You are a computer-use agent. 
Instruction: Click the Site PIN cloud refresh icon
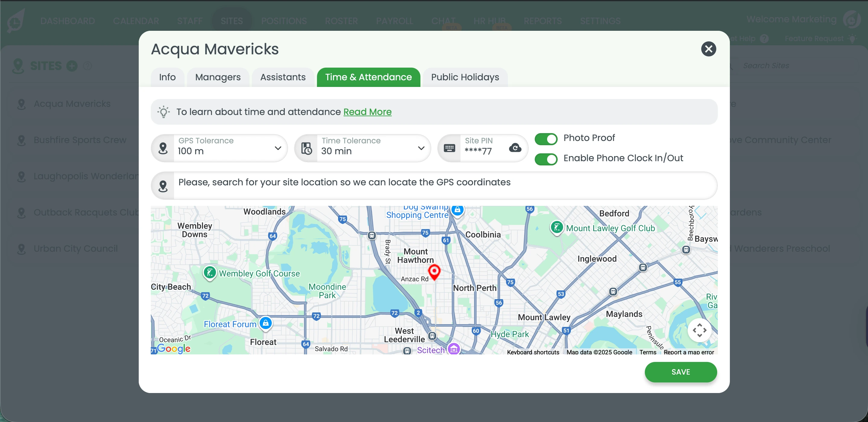tap(515, 148)
